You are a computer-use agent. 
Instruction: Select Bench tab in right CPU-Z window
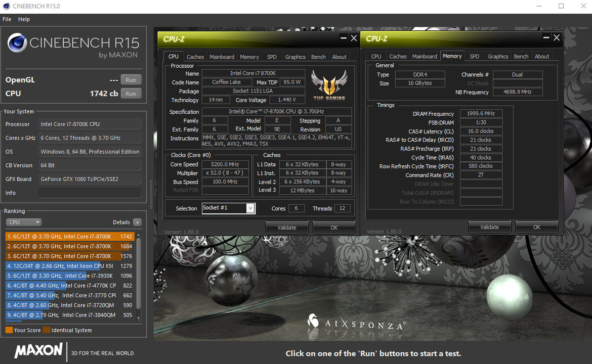pyautogui.click(x=521, y=56)
